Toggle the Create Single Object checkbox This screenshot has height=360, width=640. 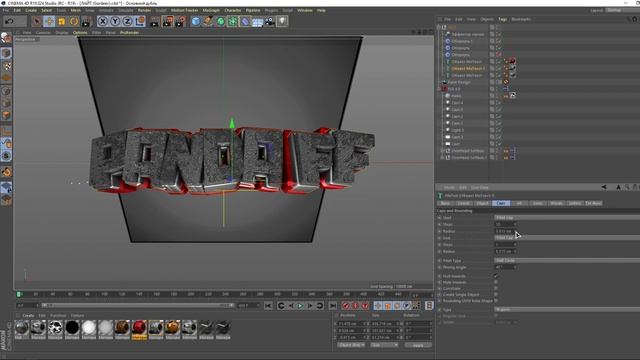point(496,294)
